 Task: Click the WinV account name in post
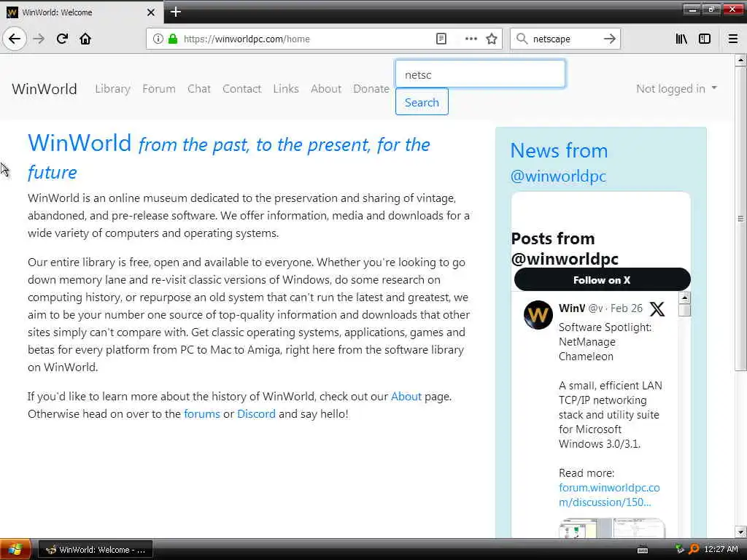pos(572,308)
